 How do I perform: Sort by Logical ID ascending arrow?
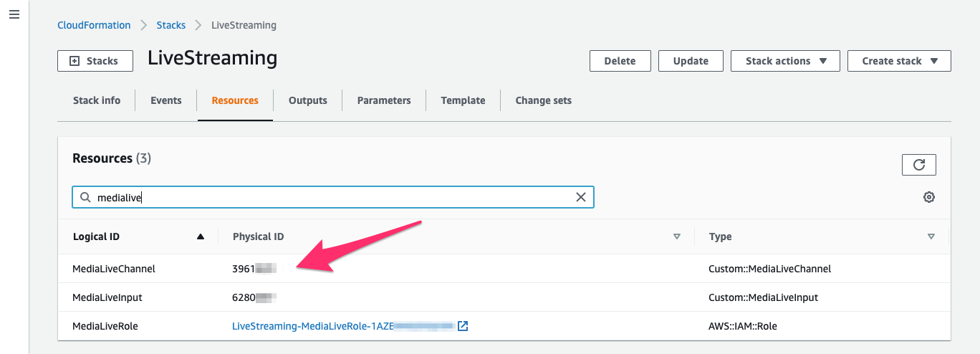click(201, 236)
